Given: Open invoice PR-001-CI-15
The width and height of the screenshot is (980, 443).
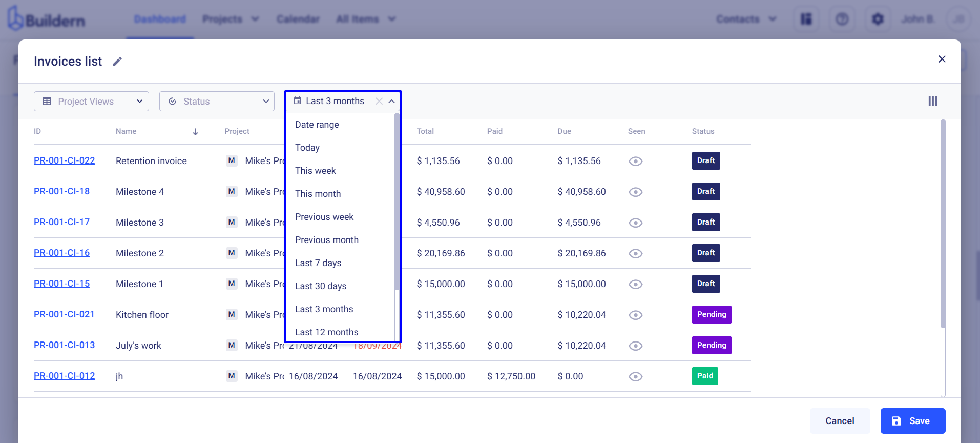Looking at the screenshot, I should pyautogui.click(x=61, y=284).
